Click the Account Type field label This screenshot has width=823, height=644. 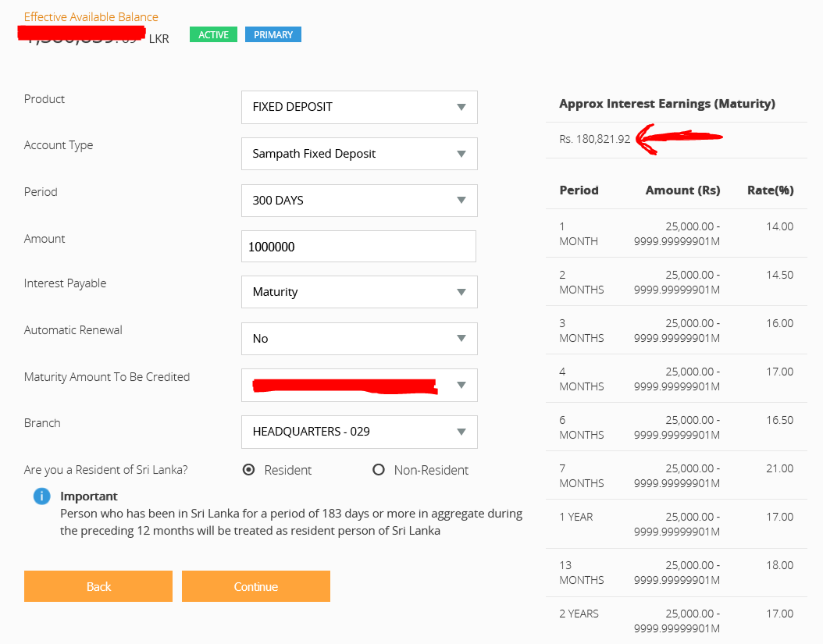click(59, 145)
